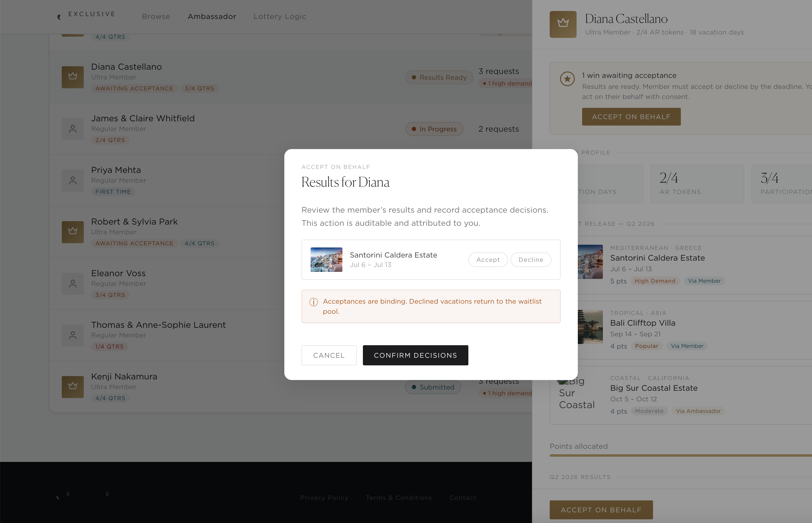Select James & Claire Whitfield name
This screenshot has width=812, height=523.
143,118
